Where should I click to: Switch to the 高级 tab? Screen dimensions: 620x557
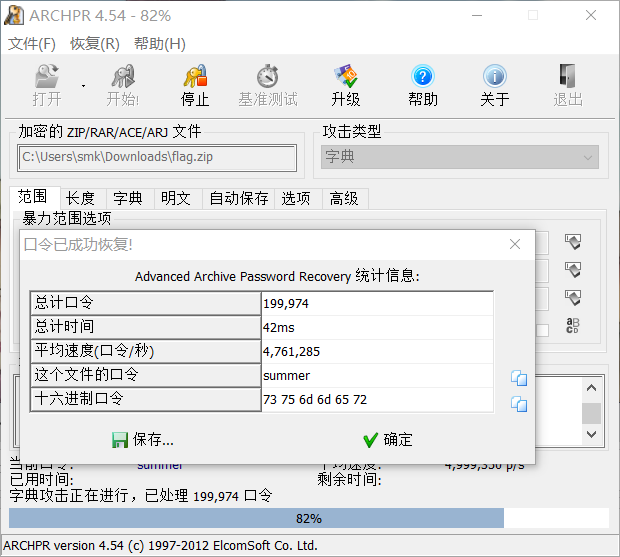(x=344, y=198)
